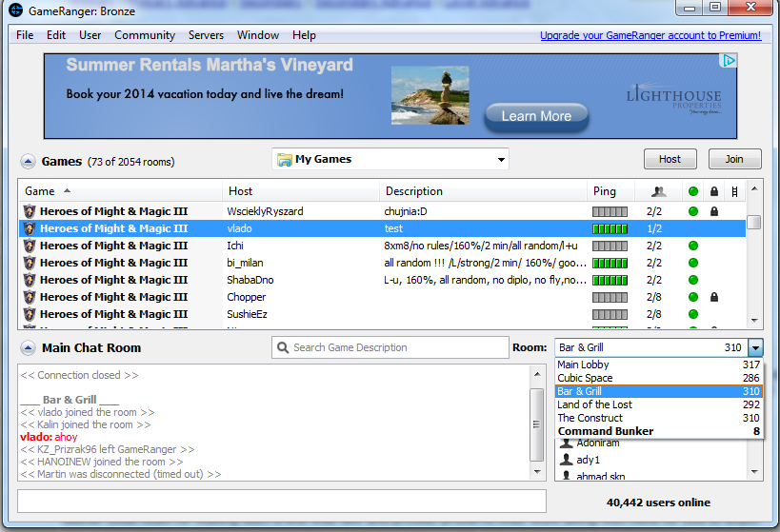
Task: Click the game icon in bi_milan's row
Action: (30, 263)
